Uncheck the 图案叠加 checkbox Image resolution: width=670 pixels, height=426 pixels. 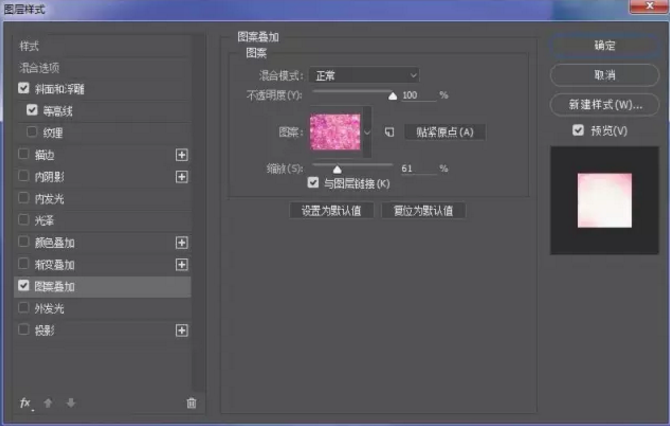click(x=24, y=285)
